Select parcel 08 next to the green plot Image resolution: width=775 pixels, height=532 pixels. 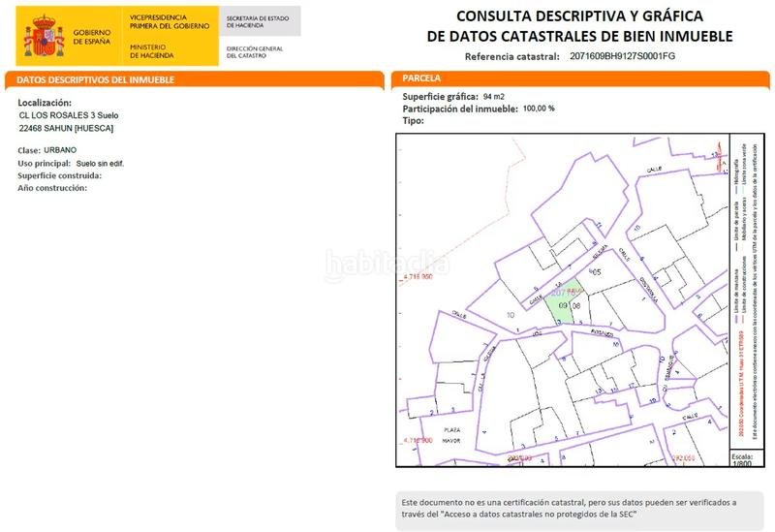tap(576, 305)
